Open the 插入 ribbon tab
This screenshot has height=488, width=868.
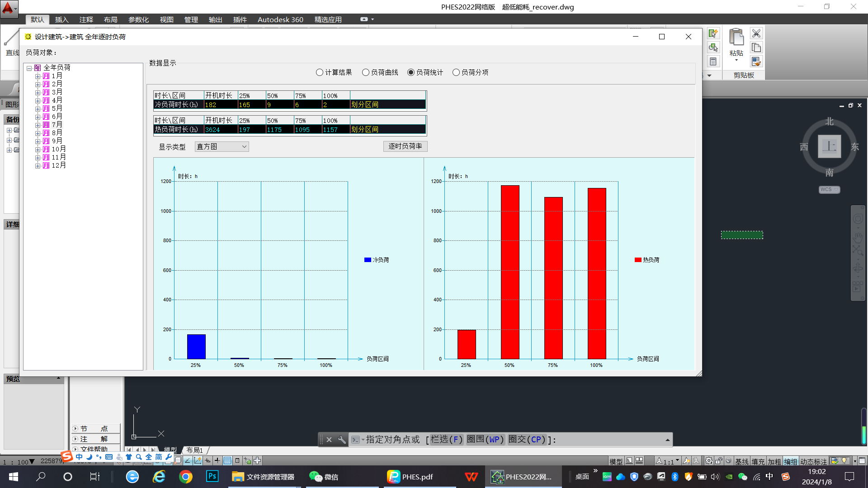pos(61,19)
